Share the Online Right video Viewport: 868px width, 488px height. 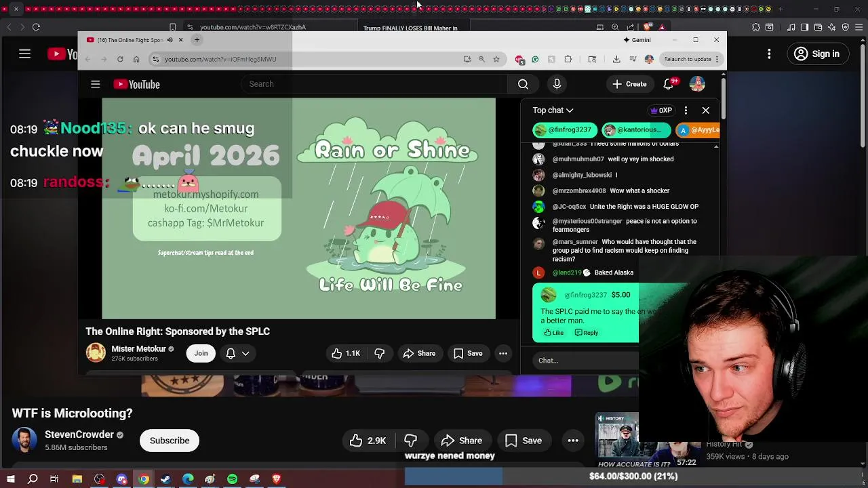[419, 353]
